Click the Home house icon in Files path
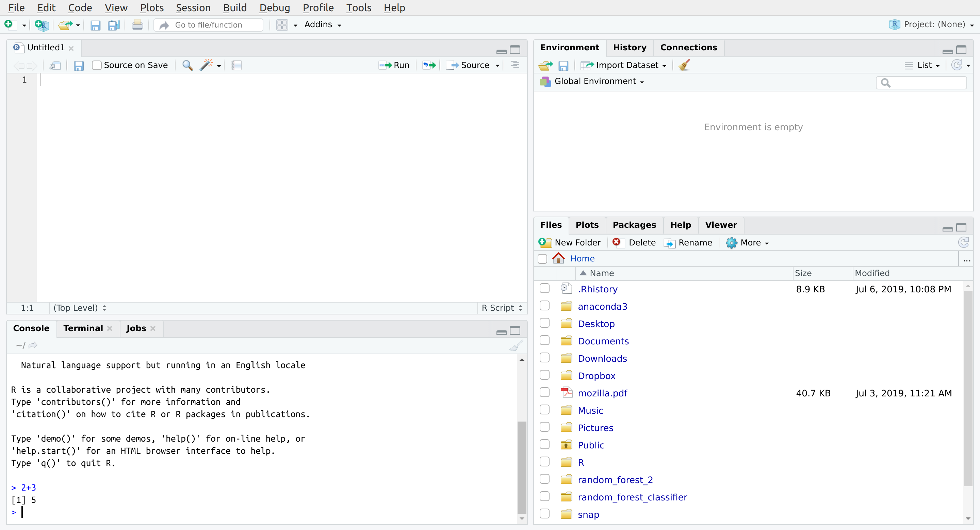This screenshot has height=530, width=980. click(558, 258)
